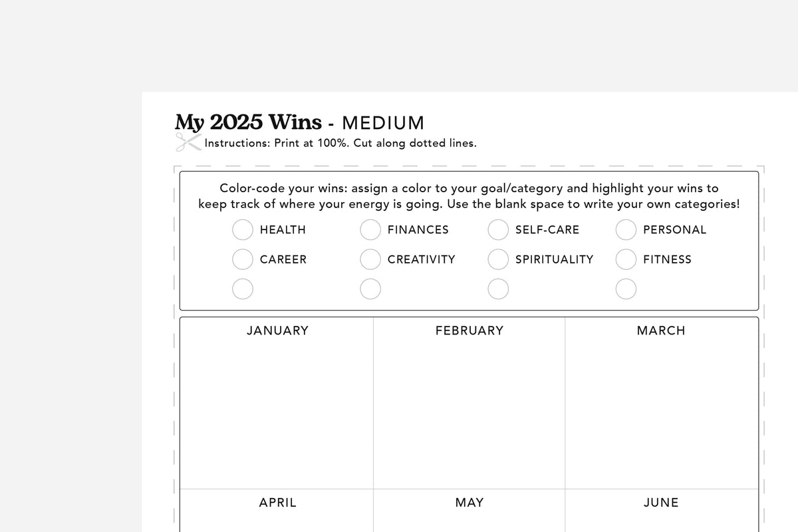The width and height of the screenshot is (798, 532).
Task: Click the MAY month heading
Action: pyautogui.click(x=469, y=503)
